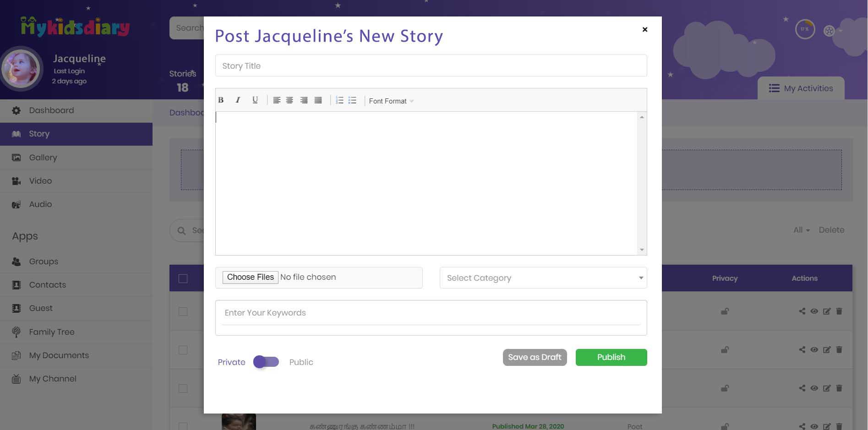Save the story as a draft
Image resolution: width=868 pixels, height=430 pixels.
pos(535,357)
